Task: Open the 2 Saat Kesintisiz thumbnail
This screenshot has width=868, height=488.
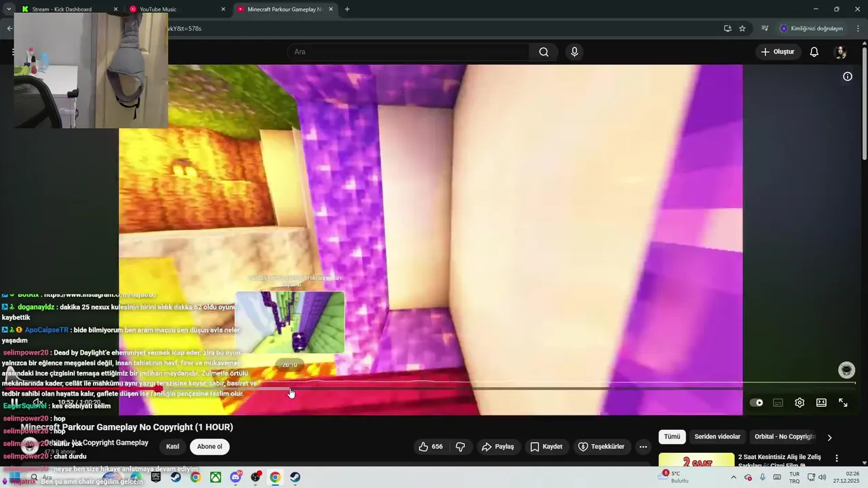Action: click(696, 460)
